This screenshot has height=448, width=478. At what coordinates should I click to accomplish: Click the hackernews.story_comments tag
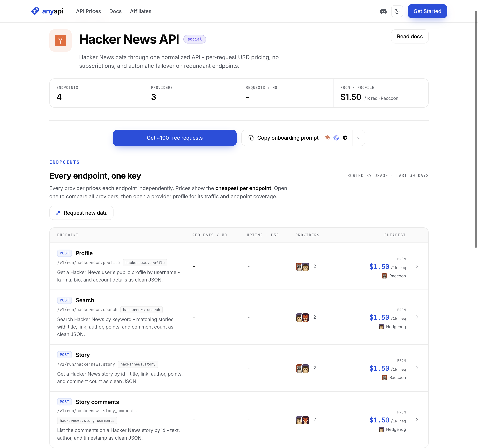(87, 421)
